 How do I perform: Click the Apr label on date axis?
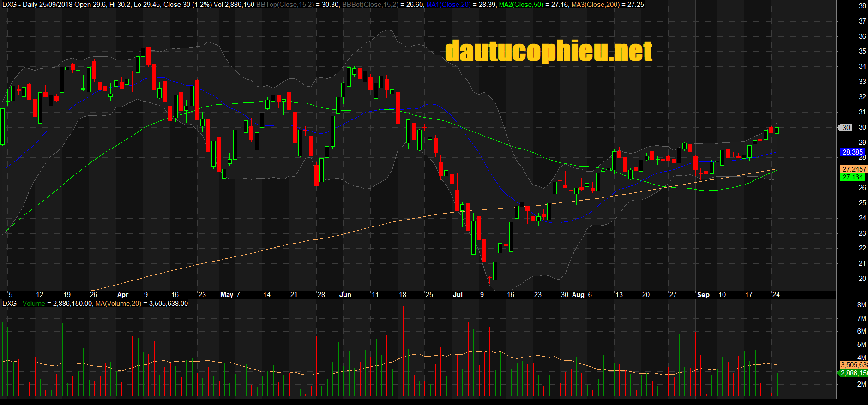click(x=123, y=295)
